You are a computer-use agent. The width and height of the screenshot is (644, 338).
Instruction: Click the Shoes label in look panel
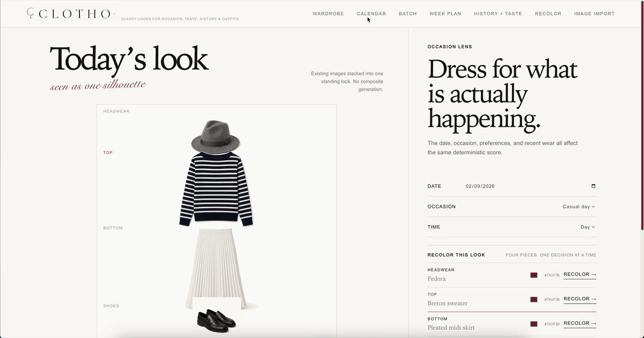pos(111,306)
